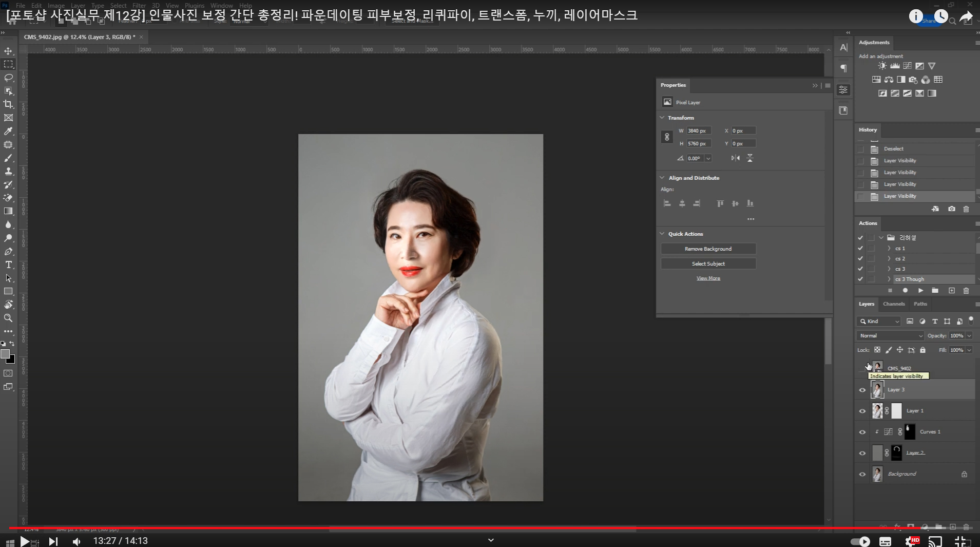
Task: Click the Select Subject button
Action: point(708,263)
